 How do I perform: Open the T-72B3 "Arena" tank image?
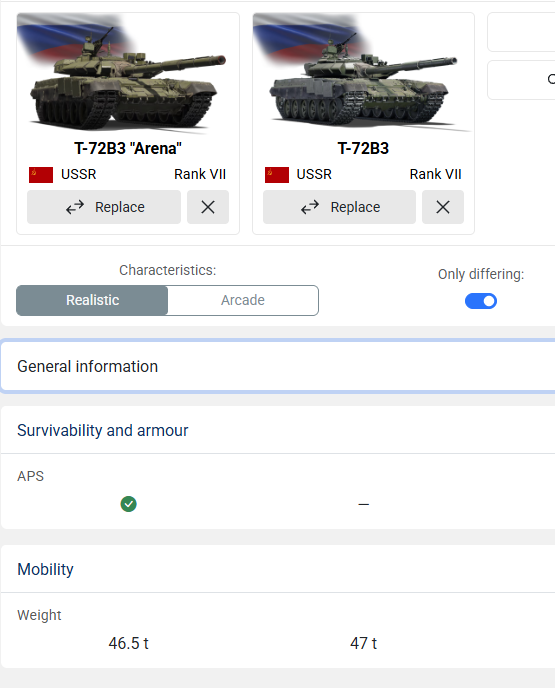pyautogui.click(x=128, y=74)
